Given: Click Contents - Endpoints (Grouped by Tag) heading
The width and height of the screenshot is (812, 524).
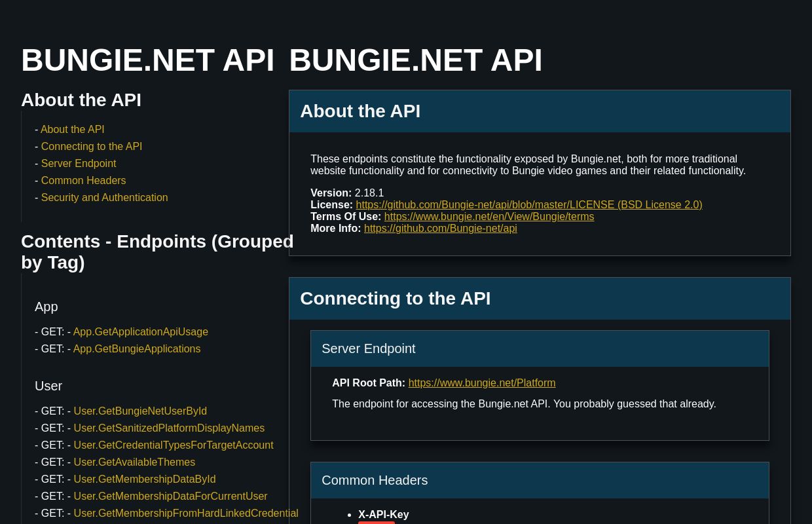Looking at the screenshot, I should (157, 252).
